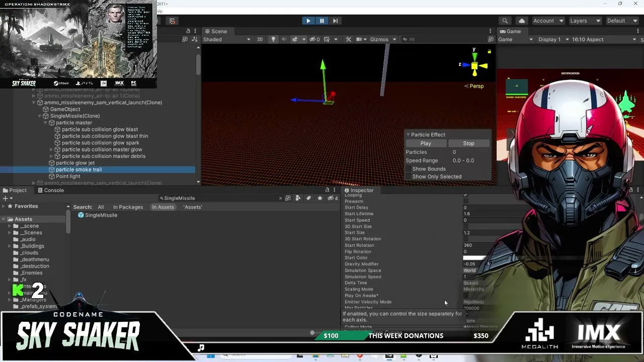Open the Start Color swatch
644x362 pixels.
475,258
